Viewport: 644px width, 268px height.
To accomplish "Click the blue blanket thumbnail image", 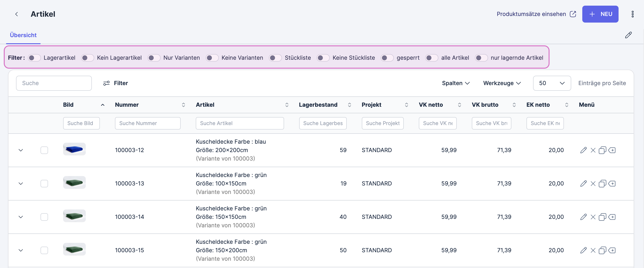I will pos(74,149).
